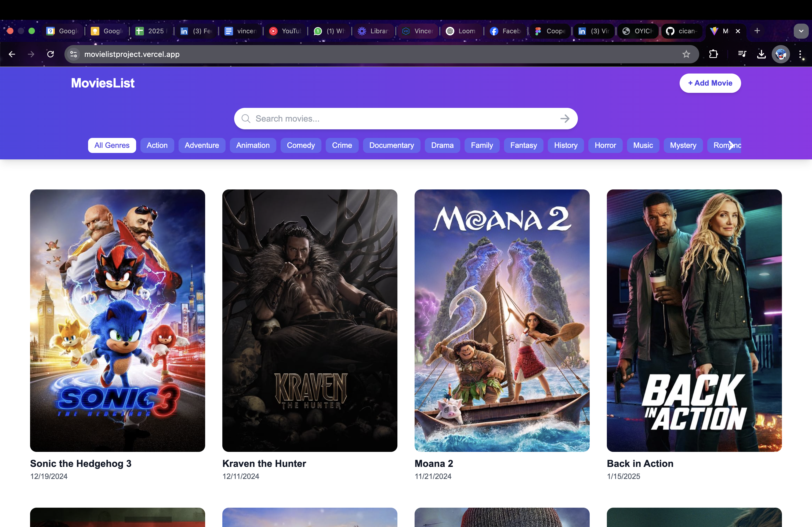
Task: Filter movies by Family genre
Action: [x=482, y=145]
